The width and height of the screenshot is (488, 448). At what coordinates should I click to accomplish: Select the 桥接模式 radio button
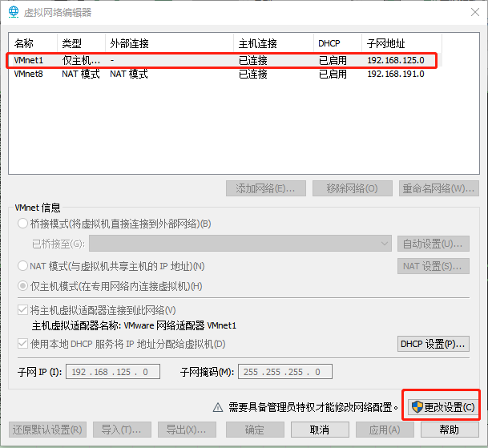22,224
